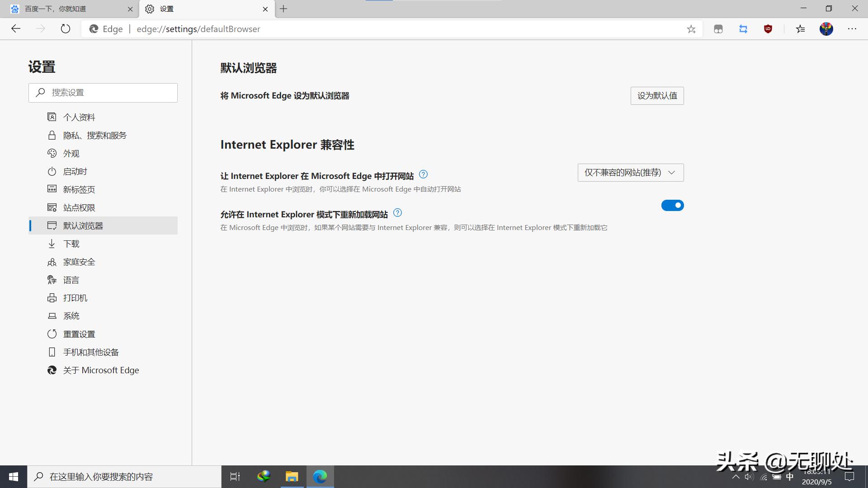Click the 搜索设置 search field
Image resolution: width=868 pixels, height=488 pixels.
coord(103,92)
